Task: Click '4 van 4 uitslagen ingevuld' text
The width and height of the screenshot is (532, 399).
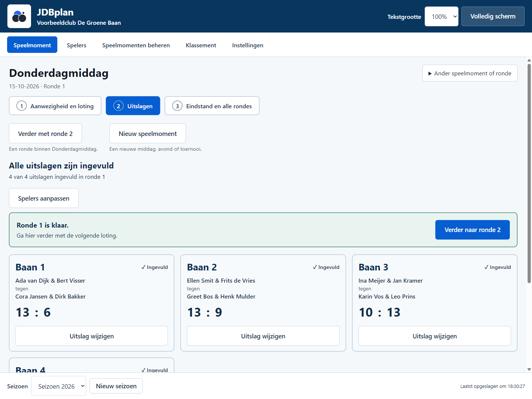Action: (x=57, y=177)
